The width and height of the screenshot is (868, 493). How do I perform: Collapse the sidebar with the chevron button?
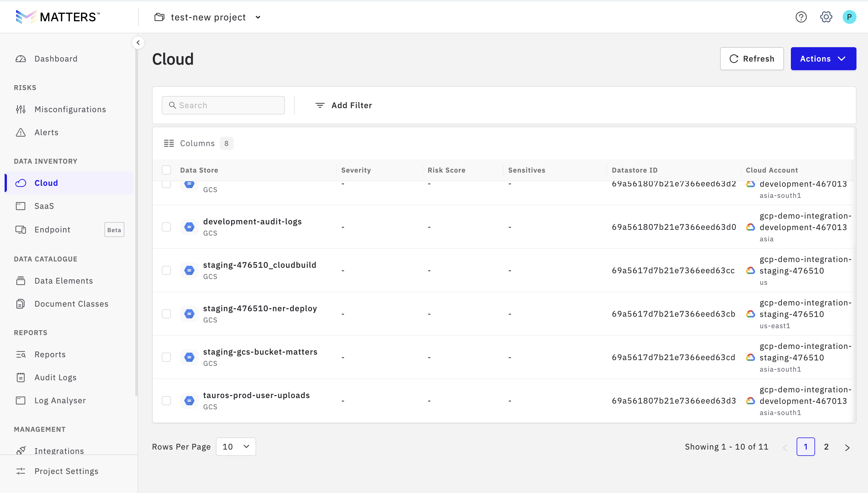pyautogui.click(x=138, y=43)
